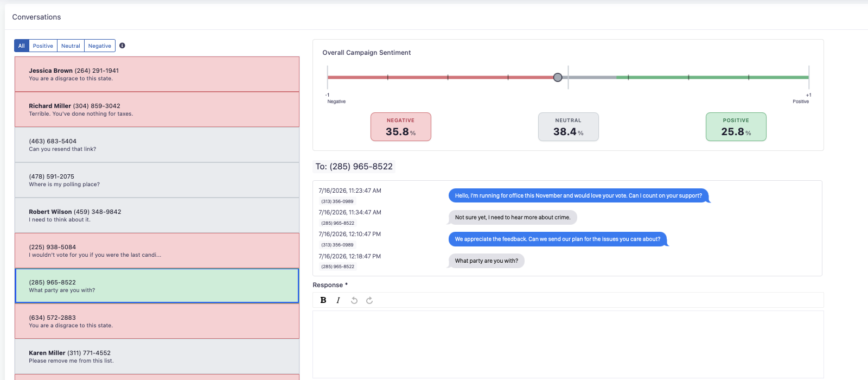This screenshot has height=380, width=868.
Task: Toggle bold formatting in response editor
Action: (323, 300)
